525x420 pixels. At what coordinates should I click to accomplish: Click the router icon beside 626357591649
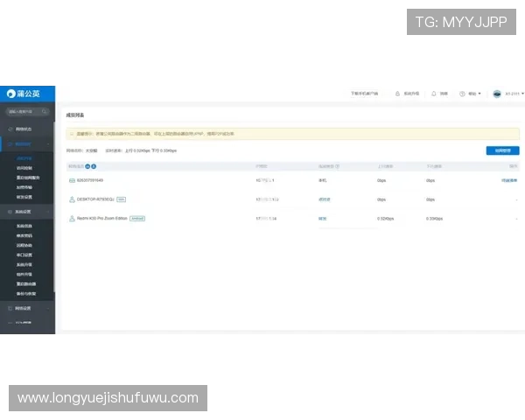[x=72, y=180]
